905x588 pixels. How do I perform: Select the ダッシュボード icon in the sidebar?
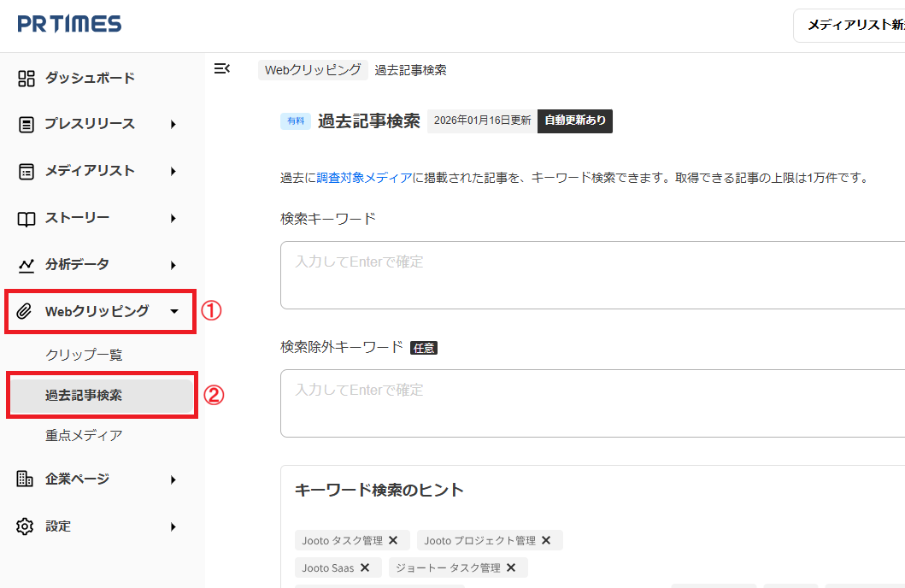pos(25,78)
